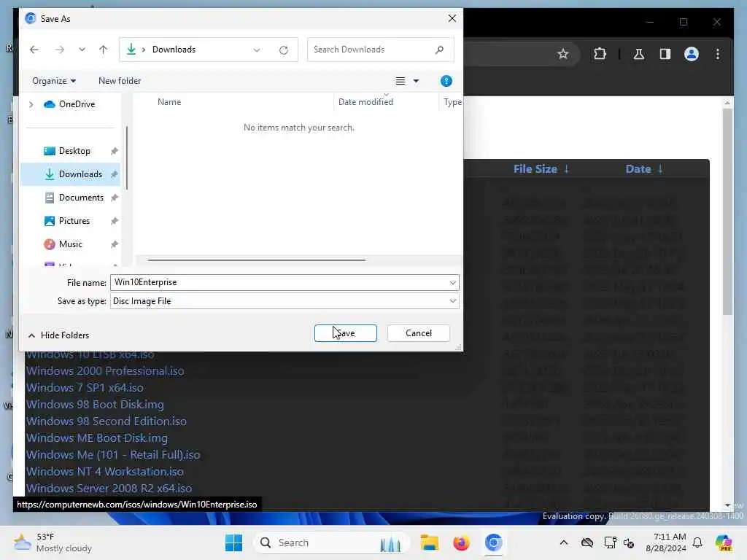Change the view layout icon

tap(400, 82)
